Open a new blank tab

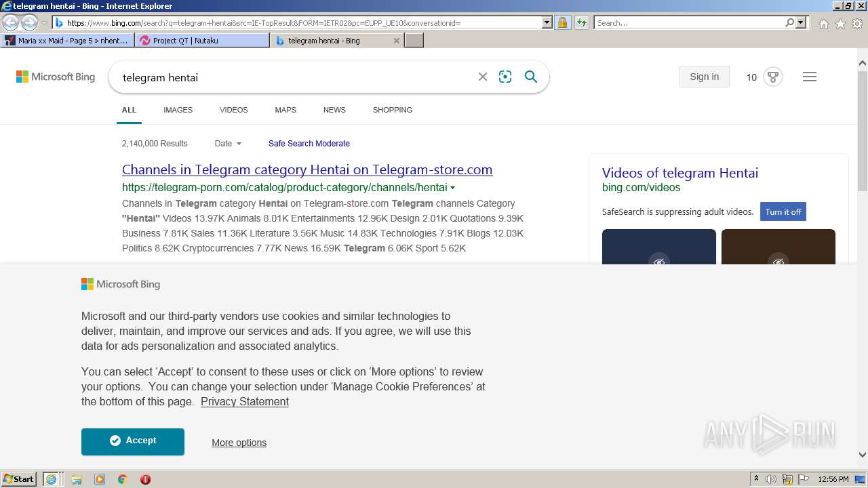414,41
